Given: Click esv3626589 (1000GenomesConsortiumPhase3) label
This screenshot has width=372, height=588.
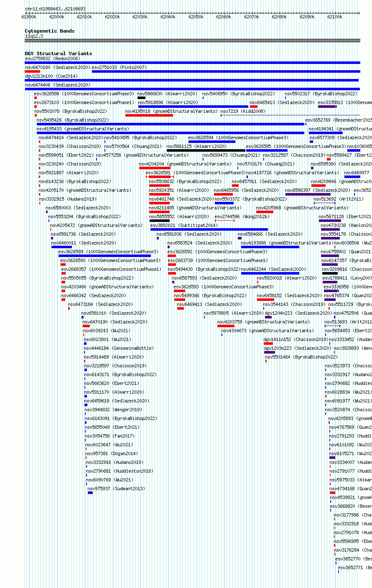Looking at the screenshot, I should click(x=108, y=252).
